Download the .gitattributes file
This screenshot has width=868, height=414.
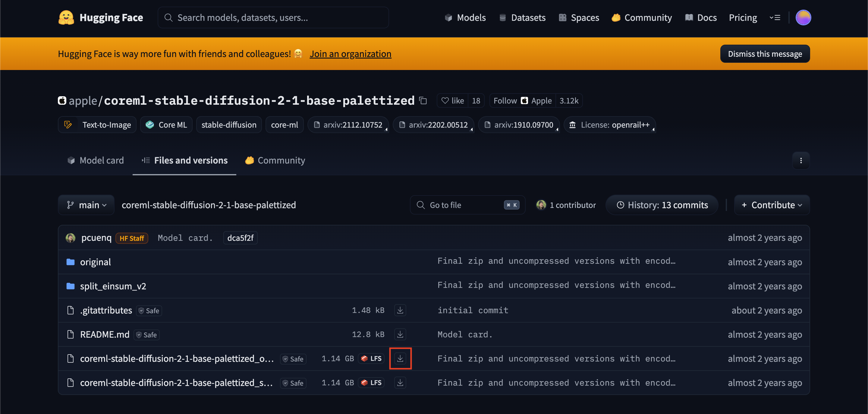(400, 310)
